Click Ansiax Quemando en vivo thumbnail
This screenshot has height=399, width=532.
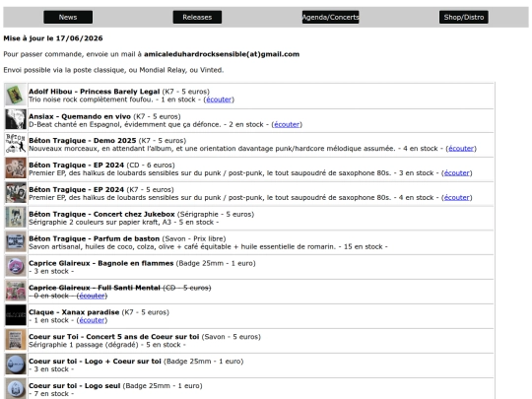tap(16, 119)
